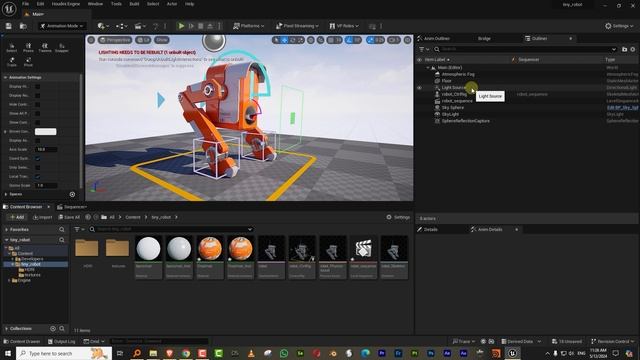Uncheck the Coord System checkbox
The height and width of the screenshot is (360, 640).
point(38,158)
